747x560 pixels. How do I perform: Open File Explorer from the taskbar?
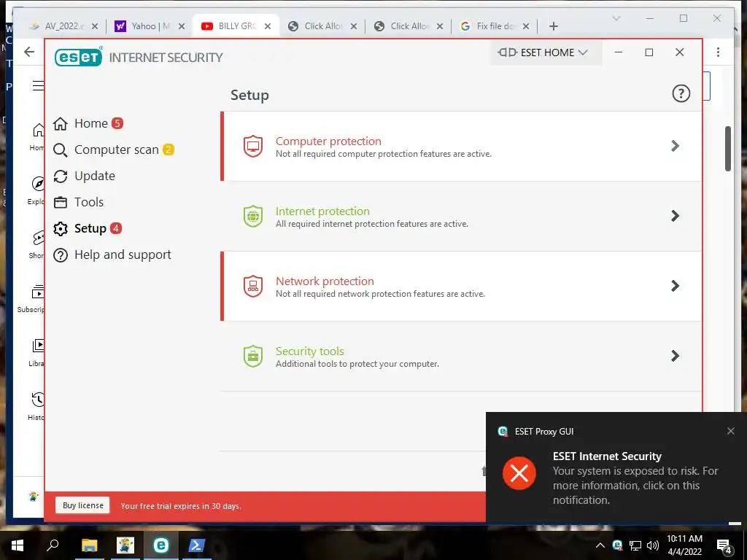[89, 545]
